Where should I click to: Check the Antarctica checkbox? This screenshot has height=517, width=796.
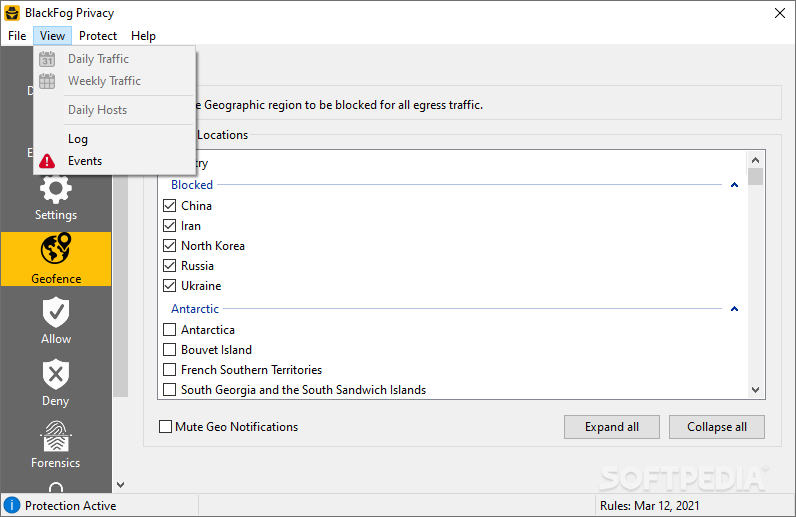click(x=170, y=330)
